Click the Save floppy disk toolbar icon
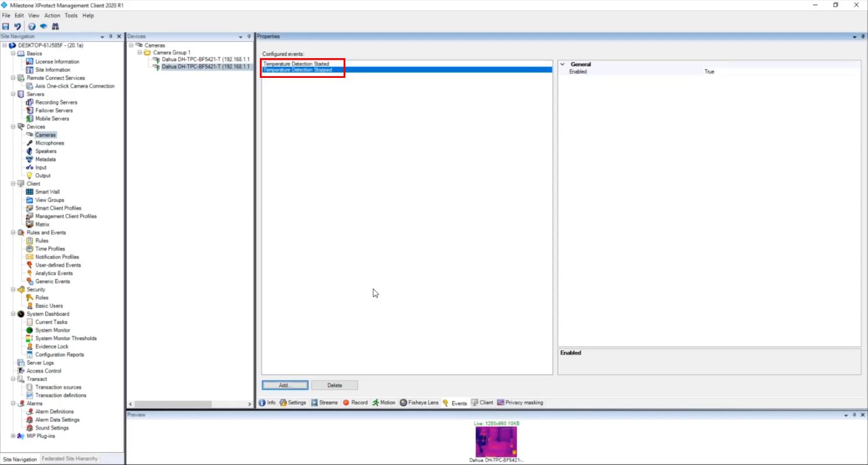Viewport: 868px width, 465px height. pos(6,26)
